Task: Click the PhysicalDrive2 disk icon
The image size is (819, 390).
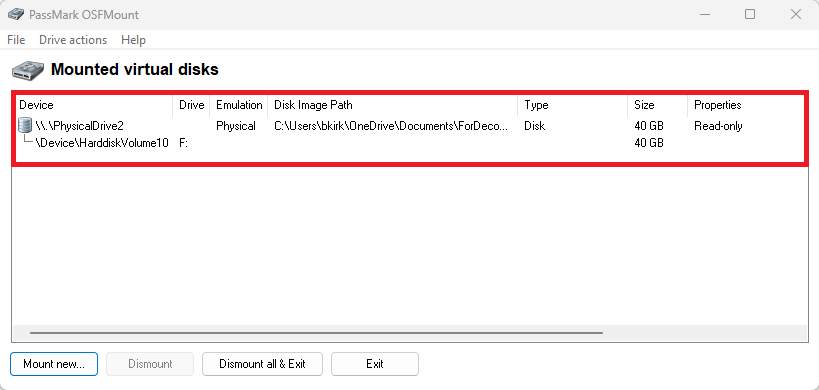Action: click(x=25, y=125)
